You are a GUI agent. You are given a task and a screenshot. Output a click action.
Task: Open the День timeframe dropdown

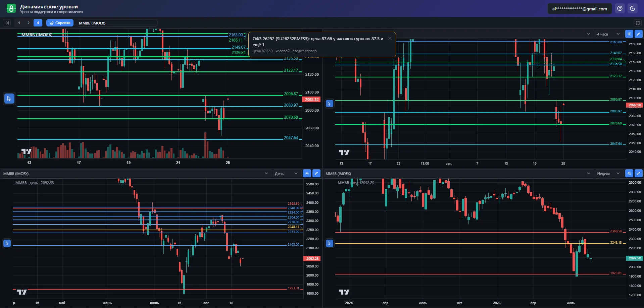286,173
